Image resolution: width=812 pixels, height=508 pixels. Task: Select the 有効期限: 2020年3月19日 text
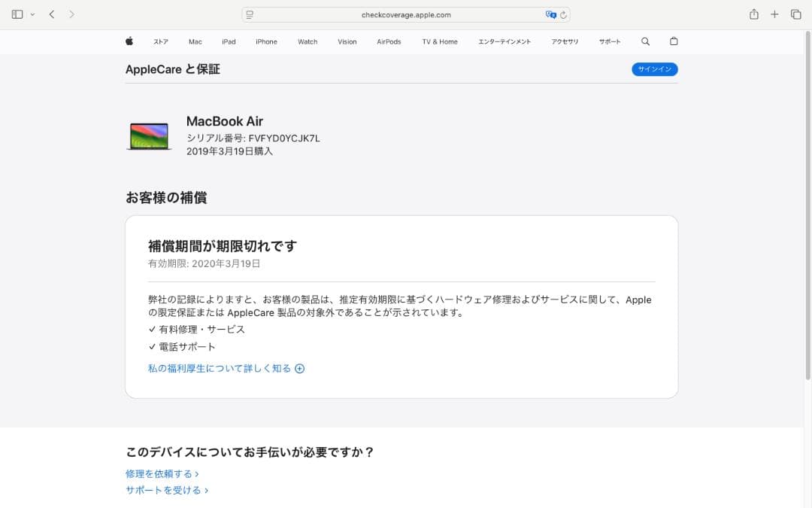tap(204, 264)
